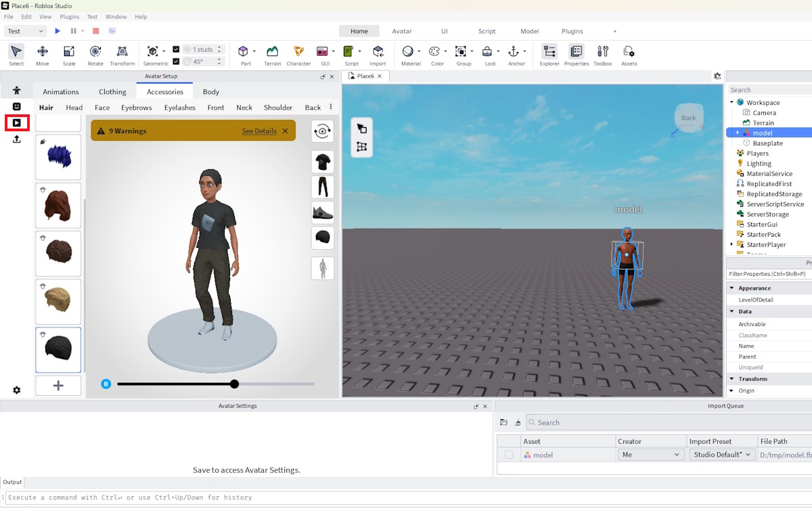Click the See Details link
Viewport: 812px width, 521px height.
(259, 131)
